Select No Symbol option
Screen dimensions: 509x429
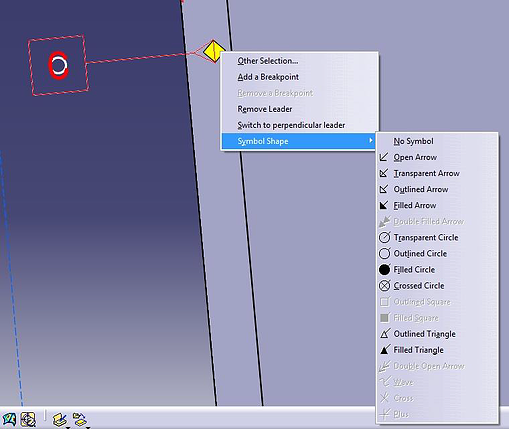437,141
